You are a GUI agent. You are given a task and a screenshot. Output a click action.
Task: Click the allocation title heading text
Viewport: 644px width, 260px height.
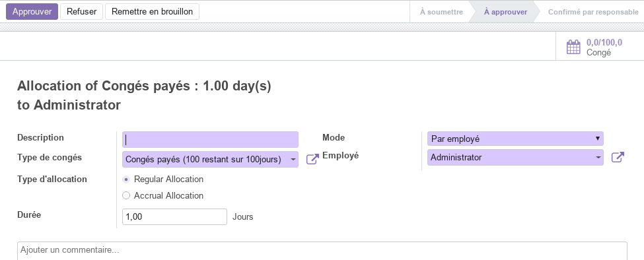pyautogui.click(x=144, y=96)
